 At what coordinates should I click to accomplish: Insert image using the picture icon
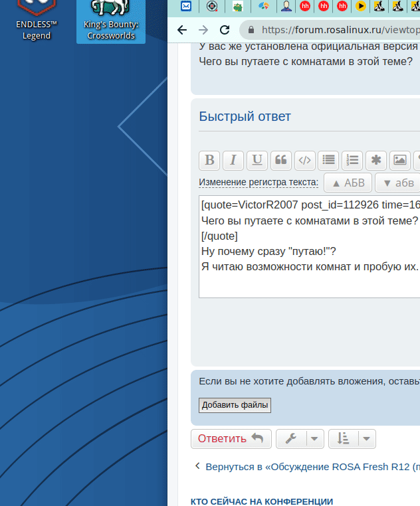[400, 160]
